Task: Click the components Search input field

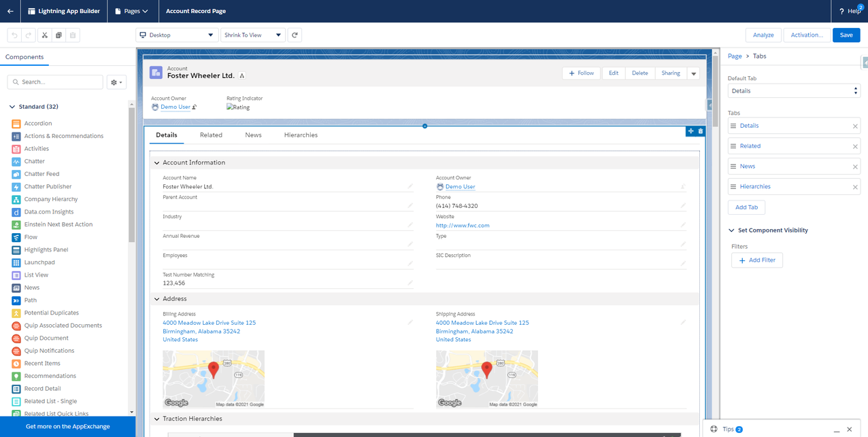Action: (55, 82)
